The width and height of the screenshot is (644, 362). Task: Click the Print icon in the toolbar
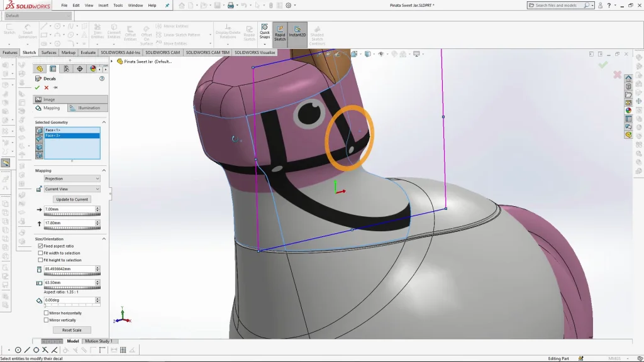point(231,5)
